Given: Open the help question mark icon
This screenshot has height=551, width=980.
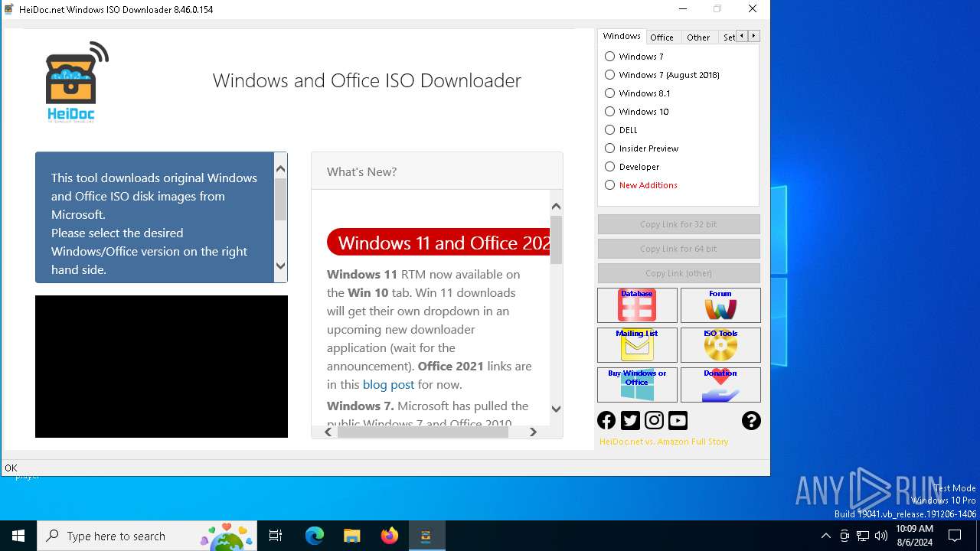Looking at the screenshot, I should [x=751, y=420].
